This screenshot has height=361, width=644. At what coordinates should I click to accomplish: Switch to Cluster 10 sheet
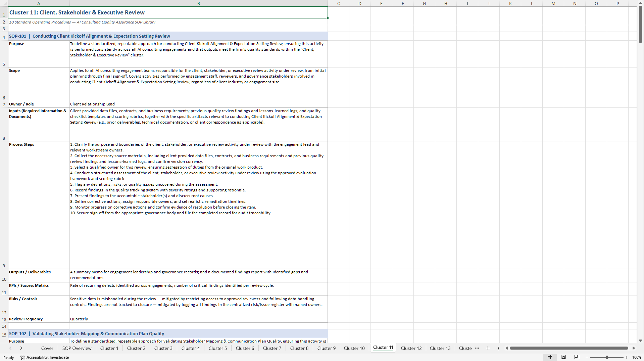coord(354,348)
